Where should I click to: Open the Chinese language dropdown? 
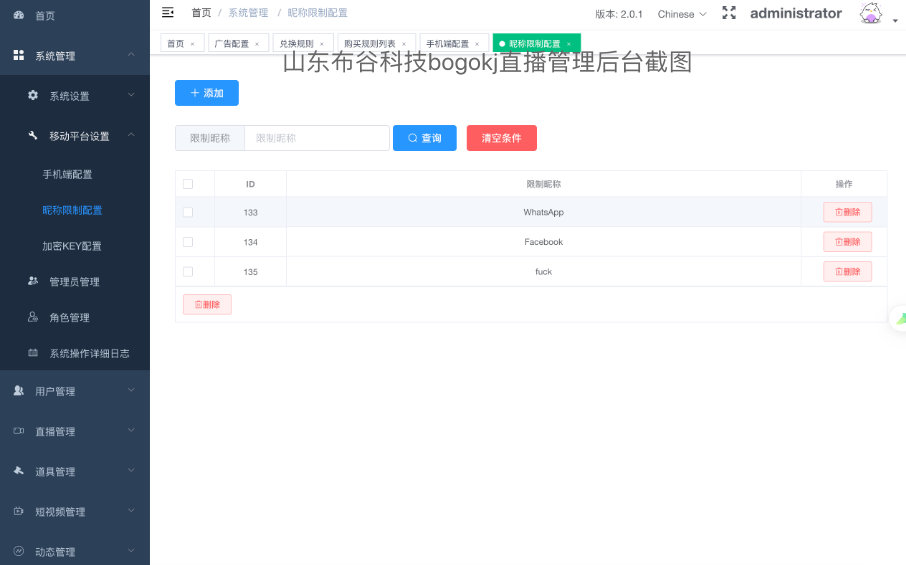[681, 14]
